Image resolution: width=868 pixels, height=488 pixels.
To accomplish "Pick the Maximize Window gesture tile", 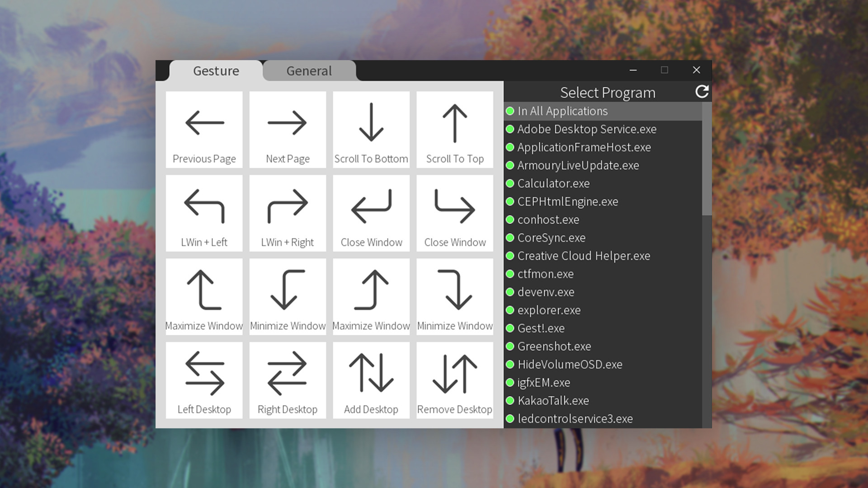I will tap(204, 296).
